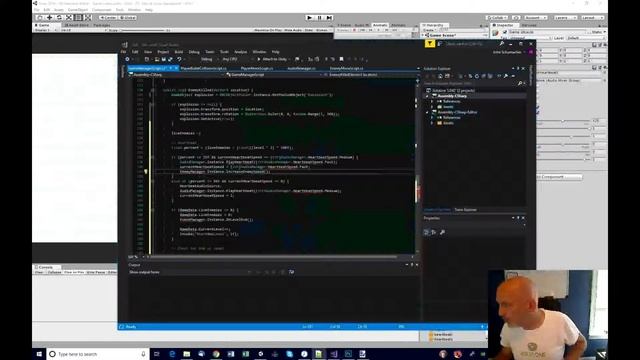The image size is (640, 360).
Task: Open Unity Collab dropdown
Action: click(x=497, y=18)
